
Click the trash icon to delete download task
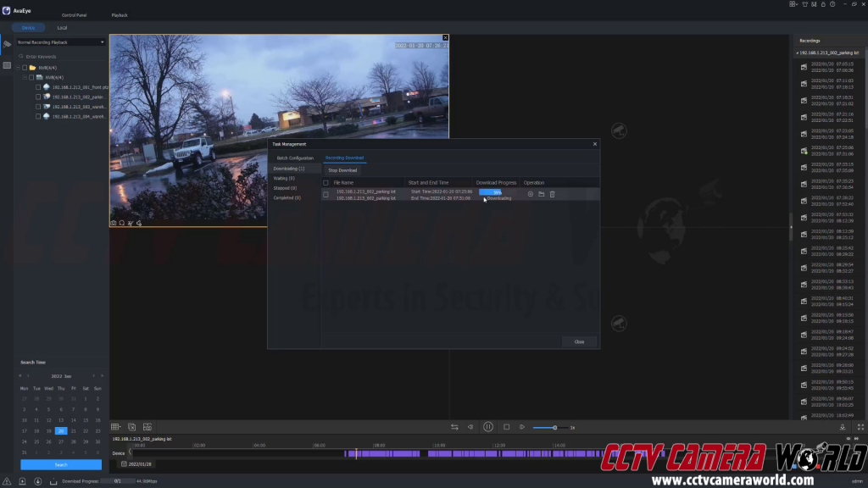pyautogui.click(x=552, y=194)
